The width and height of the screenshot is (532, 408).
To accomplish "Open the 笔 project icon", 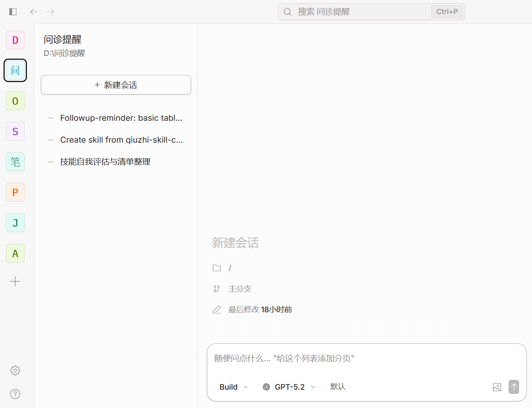I will click(15, 162).
